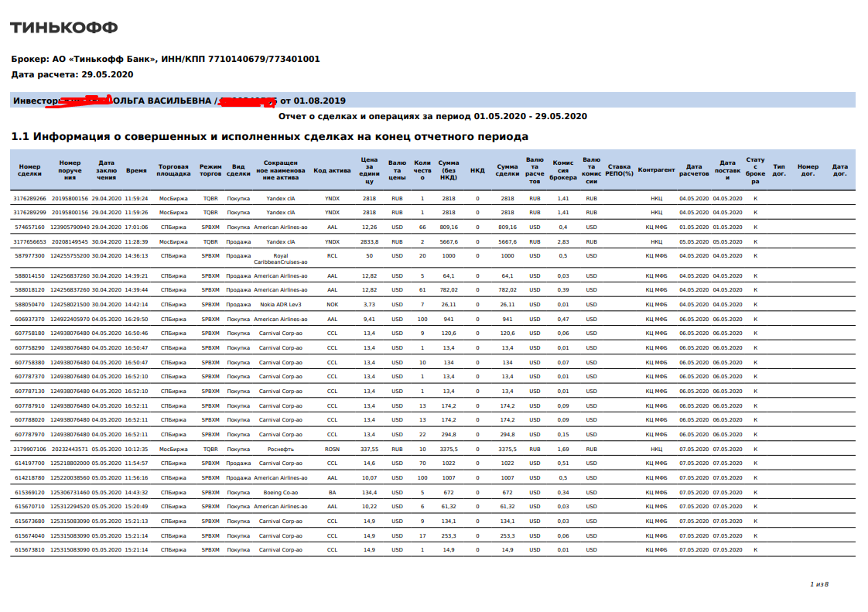Image resolution: width=868 pixels, height=612 pixels.
Task: Click the 'Время' column header
Action: pos(136,170)
